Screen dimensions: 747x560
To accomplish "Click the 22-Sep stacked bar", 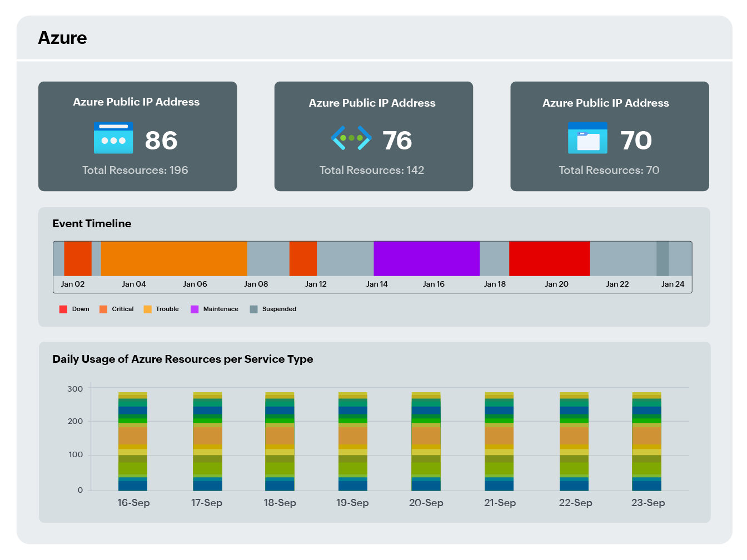I will (x=574, y=442).
